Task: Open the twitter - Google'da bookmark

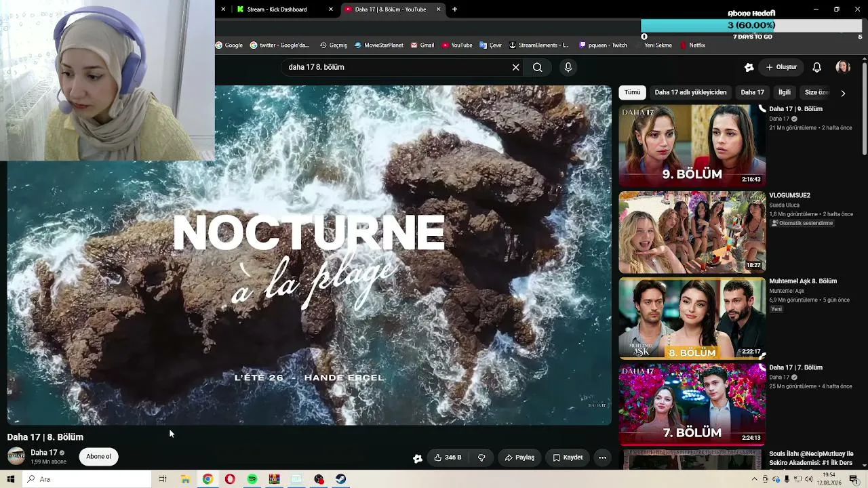Action: click(279, 45)
